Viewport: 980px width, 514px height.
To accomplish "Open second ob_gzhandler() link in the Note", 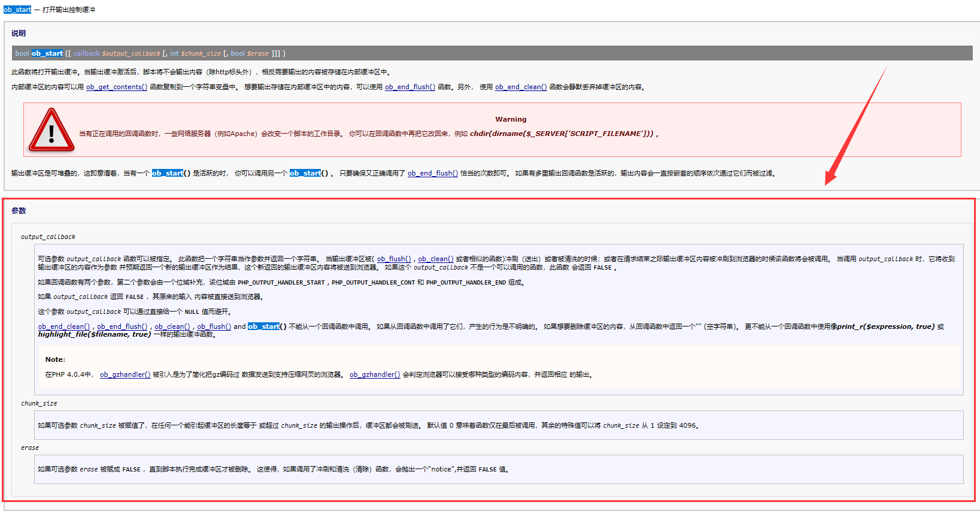I will click(375, 374).
